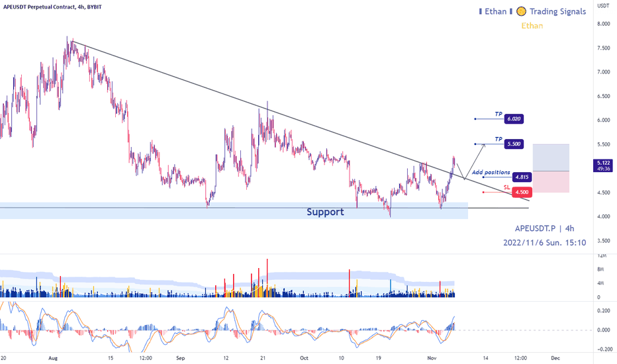Click the '14' date label on time axis
Screen dimensions: 617x364
click(x=485, y=359)
